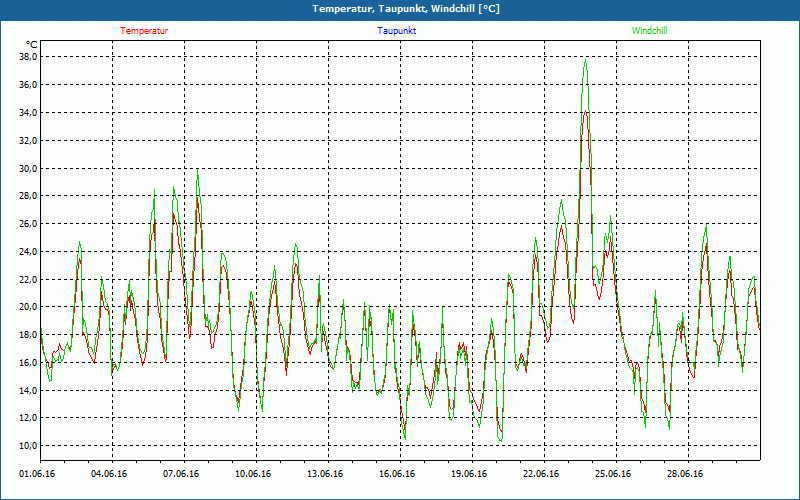This screenshot has height=500, width=800.
Task: Click the 16.06.16 date label
Action: click(x=397, y=474)
